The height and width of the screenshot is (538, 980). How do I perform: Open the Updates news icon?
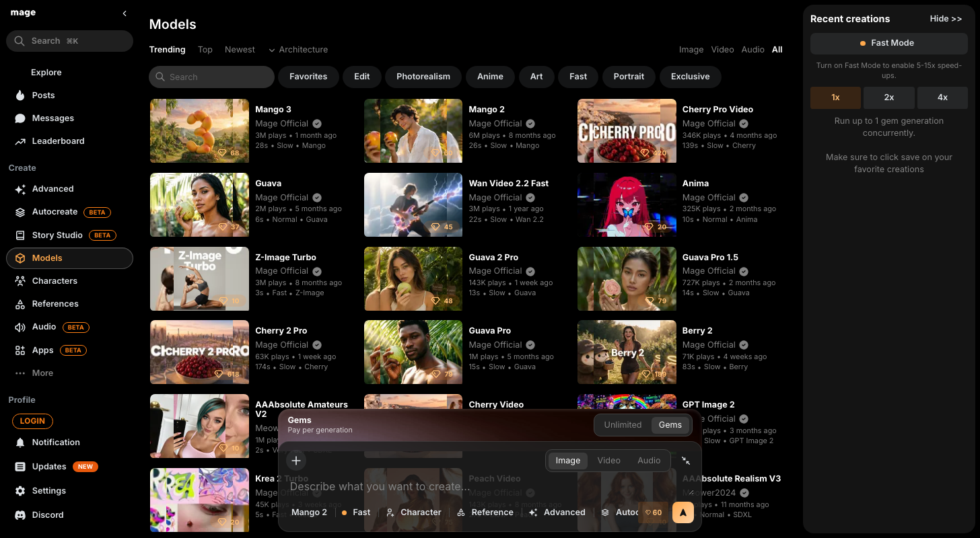pos(20,467)
